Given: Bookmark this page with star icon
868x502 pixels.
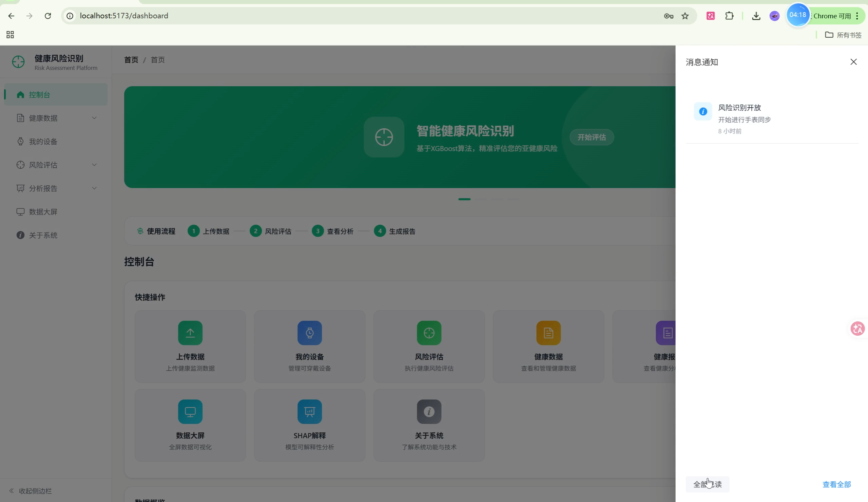Looking at the screenshot, I should pos(685,16).
